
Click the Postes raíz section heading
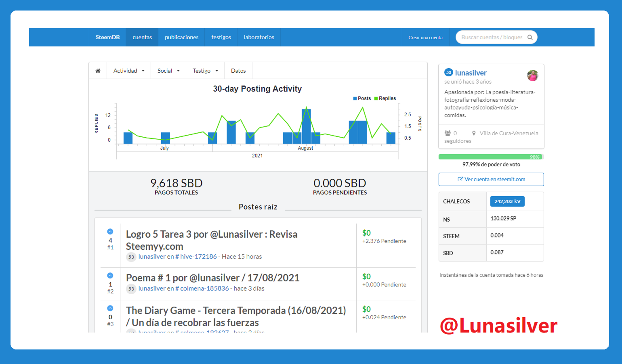(x=258, y=207)
